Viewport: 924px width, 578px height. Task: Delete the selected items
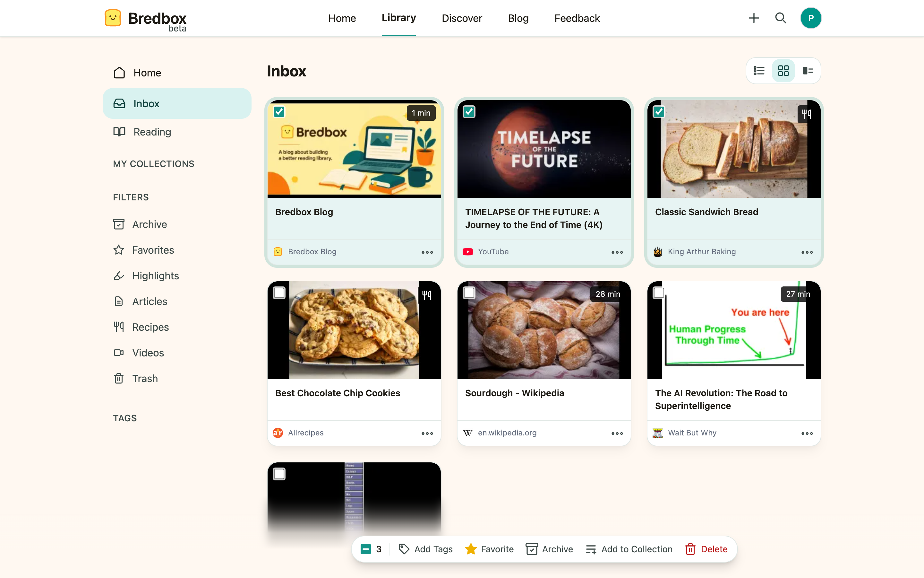(706, 549)
